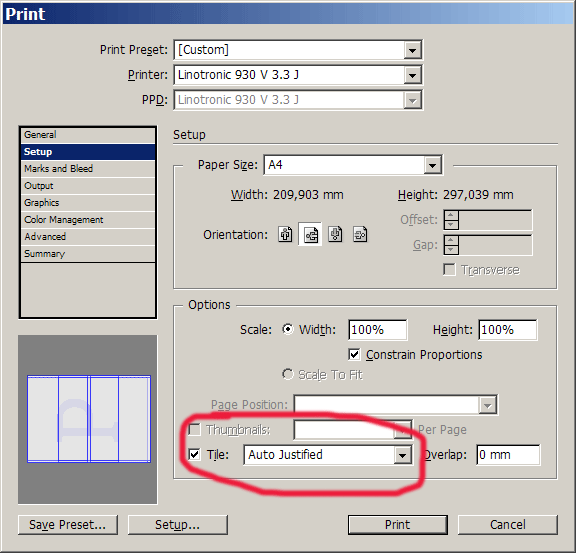
Task: Open the Print Preset dropdown
Action: [x=412, y=50]
